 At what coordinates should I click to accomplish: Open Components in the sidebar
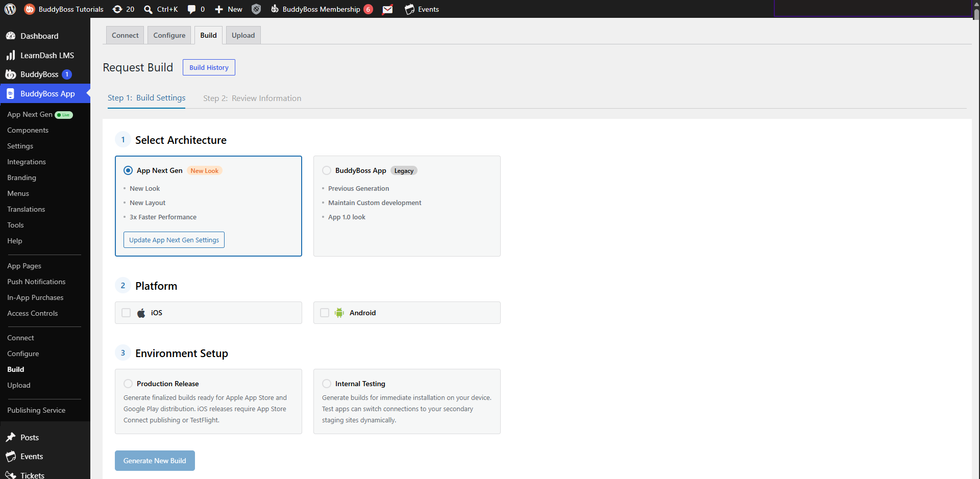(x=28, y=130)
